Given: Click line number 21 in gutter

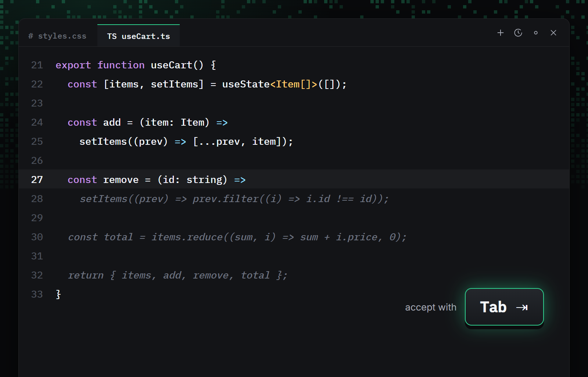Looking at the screenshot, I should coord(37,65).
